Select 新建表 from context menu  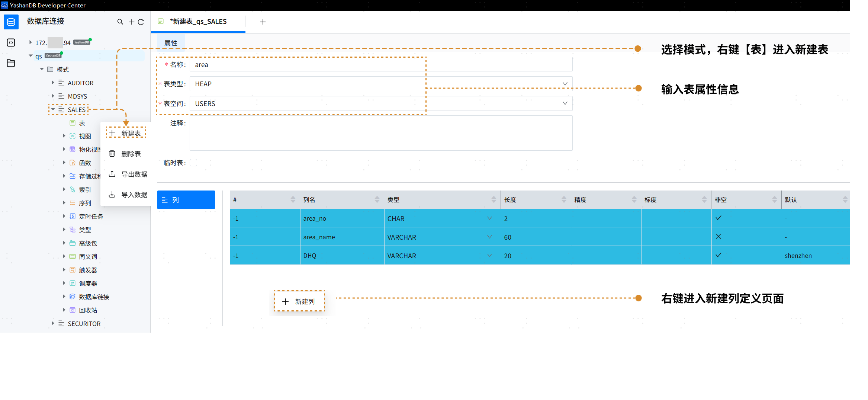(126, 133)
